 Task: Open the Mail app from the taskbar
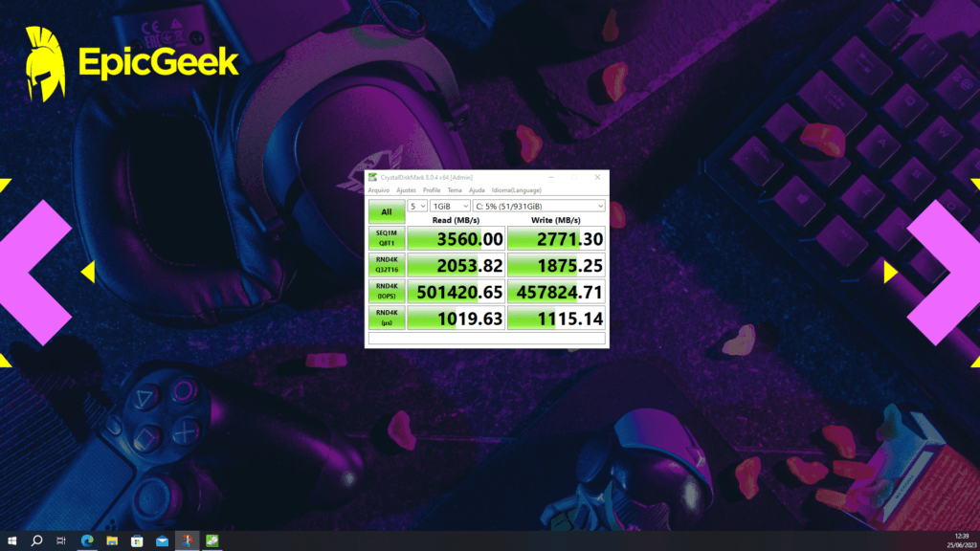pos(162,540)
